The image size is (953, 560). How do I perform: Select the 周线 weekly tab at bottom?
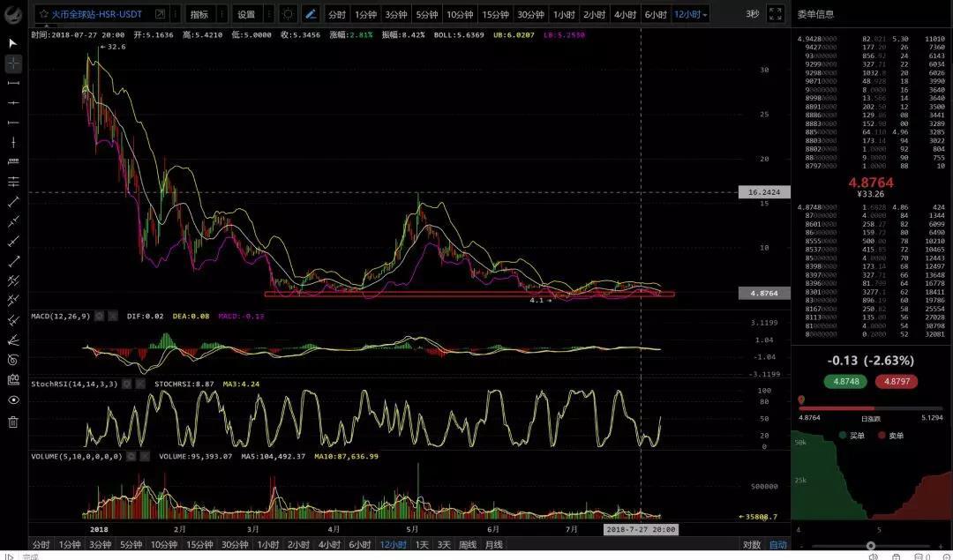468,545
